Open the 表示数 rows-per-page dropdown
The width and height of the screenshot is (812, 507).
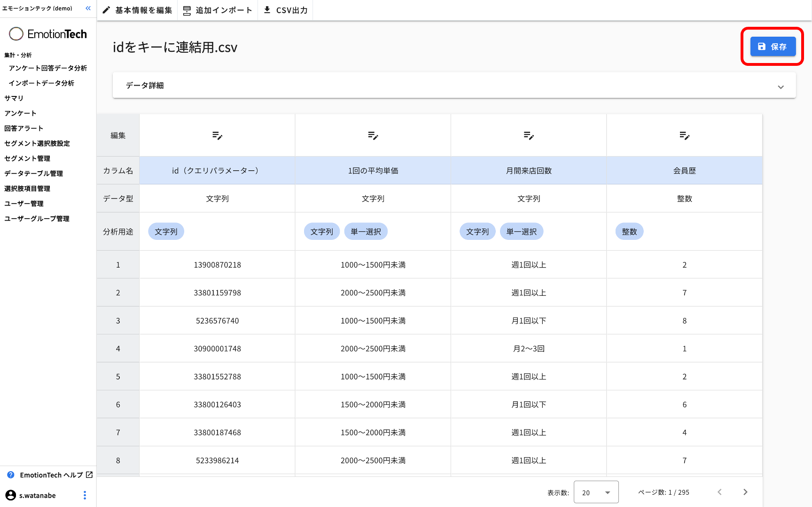[596, 492]
